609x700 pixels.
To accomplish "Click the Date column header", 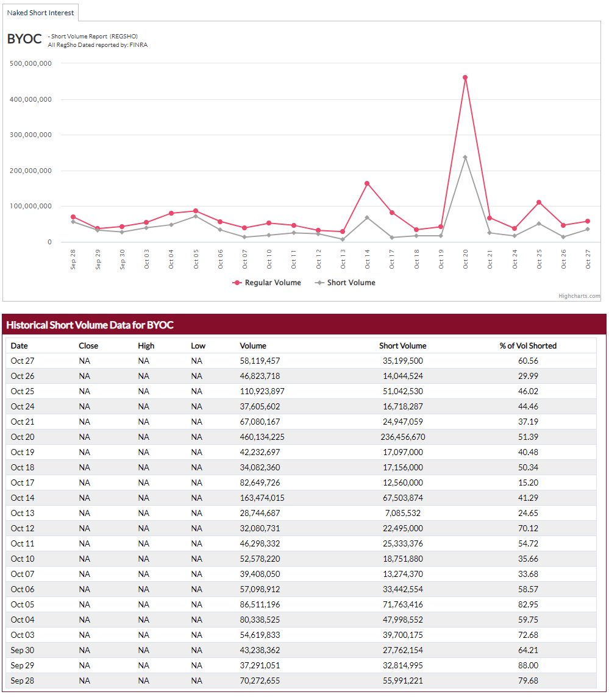I will (x=20, y=345).
